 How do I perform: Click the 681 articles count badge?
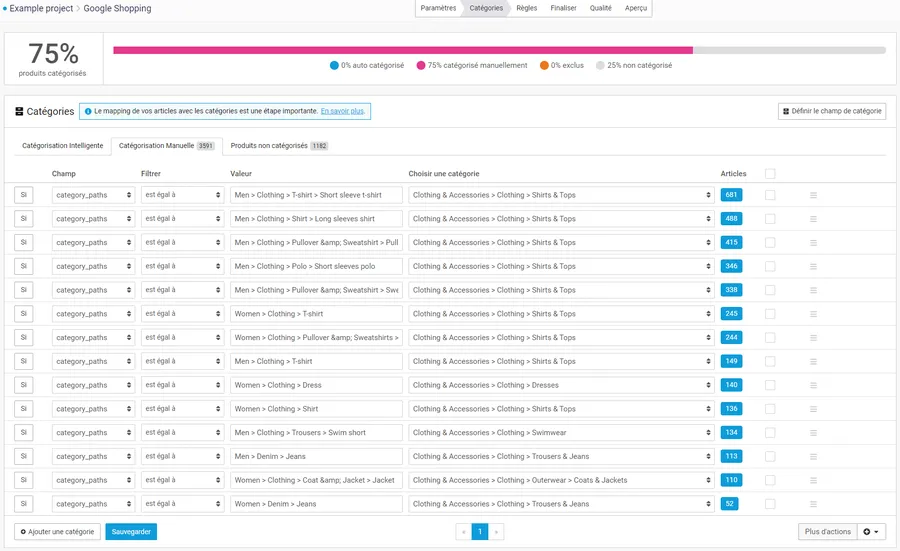[731, 195]
